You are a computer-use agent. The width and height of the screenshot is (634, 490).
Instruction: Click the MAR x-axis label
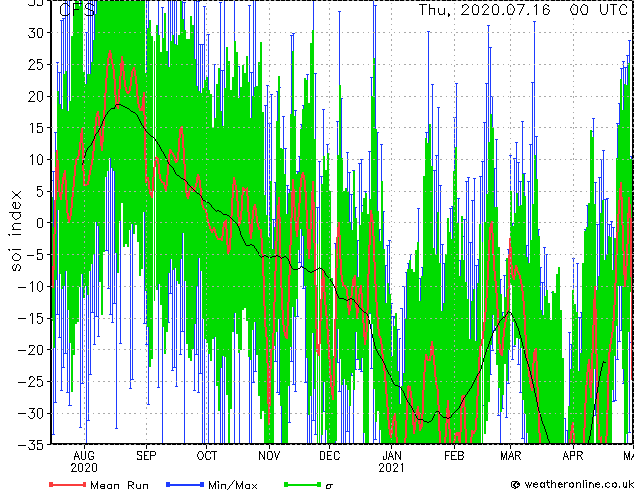(x=511, y=456)
